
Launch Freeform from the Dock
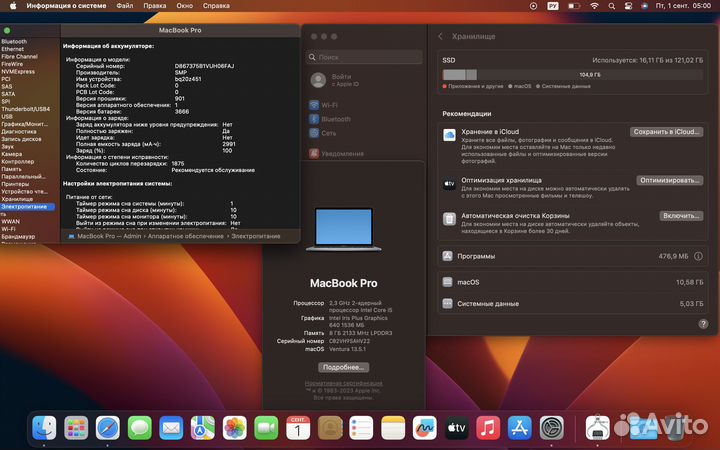pyautogui.click(x=425, y=428)
